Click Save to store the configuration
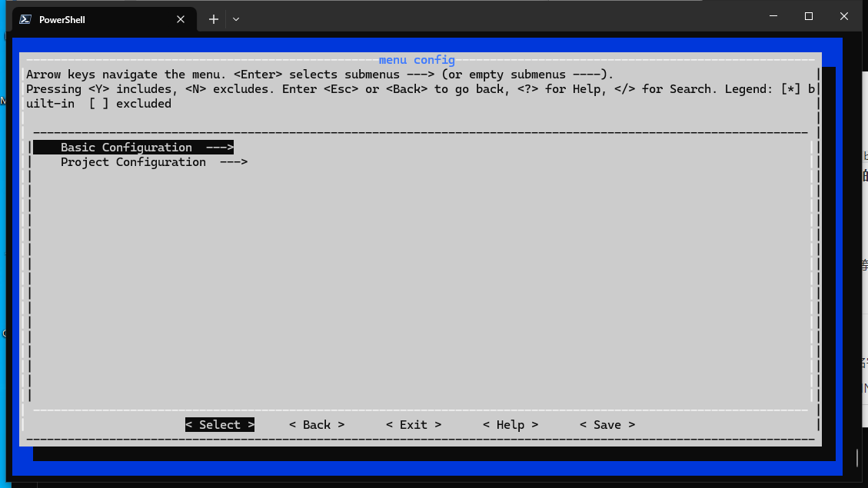868x488 pixels. click(607, 424)
